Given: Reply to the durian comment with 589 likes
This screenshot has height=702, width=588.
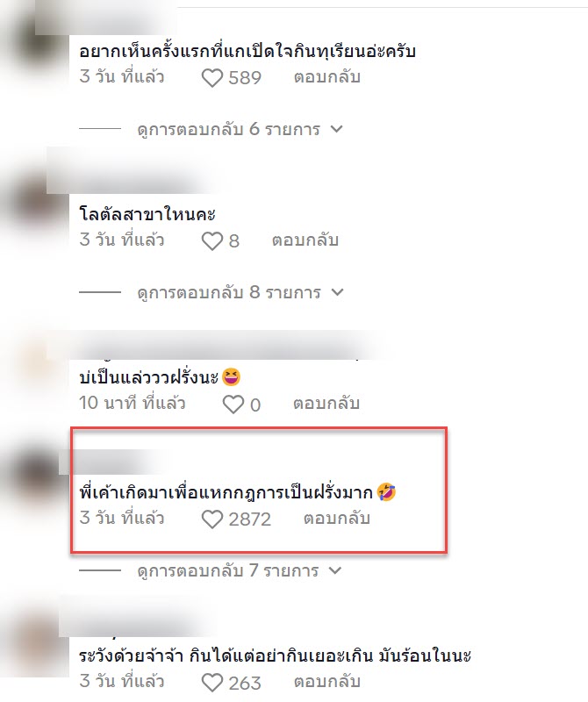Looking at the screenshot, I should [x=327, y=77].
